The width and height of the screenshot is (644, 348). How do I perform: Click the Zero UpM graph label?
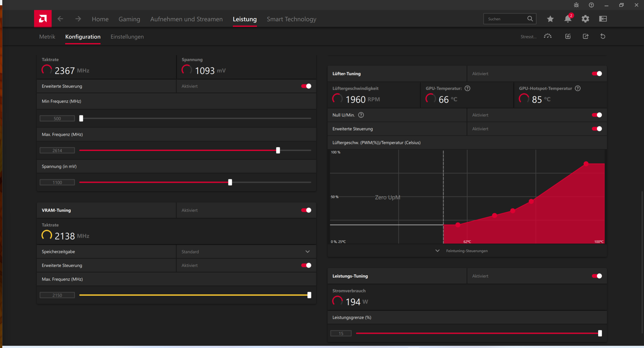388,197
